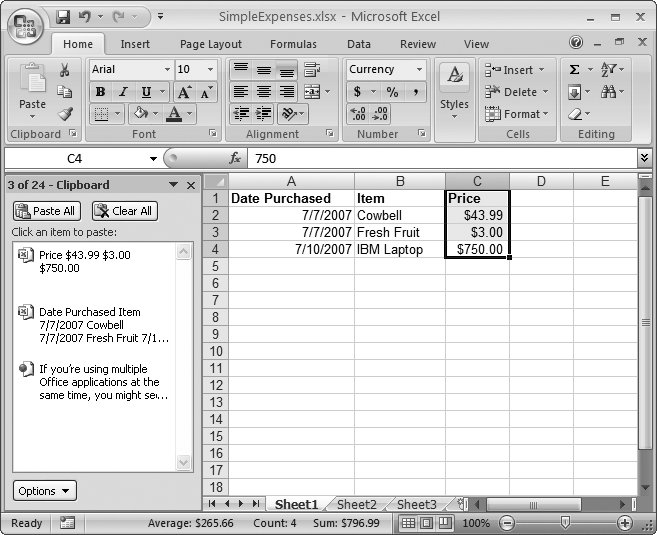Paste clipboard item starting with Price $43.99
The width and height of the screenshot is (657, 535).
pos(96,261)
